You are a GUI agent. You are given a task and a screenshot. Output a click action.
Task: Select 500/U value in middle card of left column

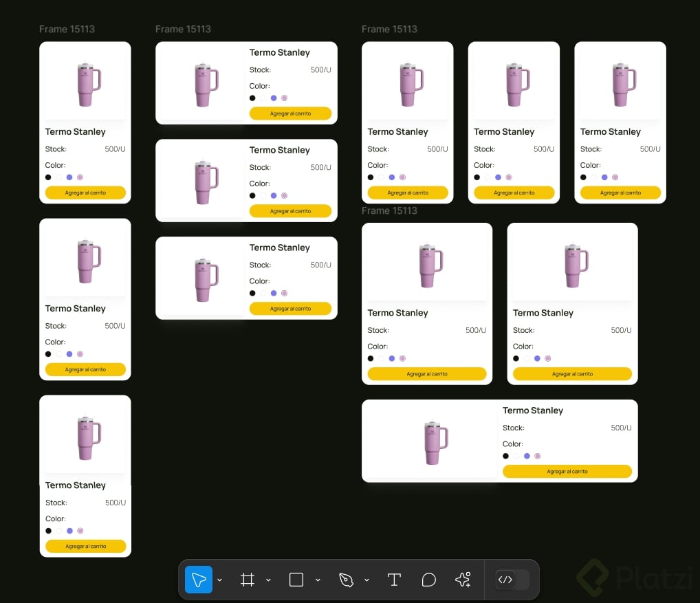116,326
